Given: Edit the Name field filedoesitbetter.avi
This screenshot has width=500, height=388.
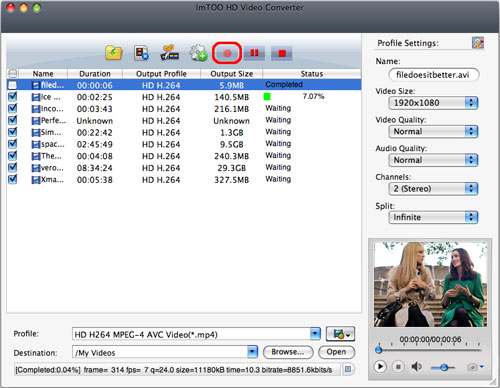Looking at the screenshot, I should 434,75.
